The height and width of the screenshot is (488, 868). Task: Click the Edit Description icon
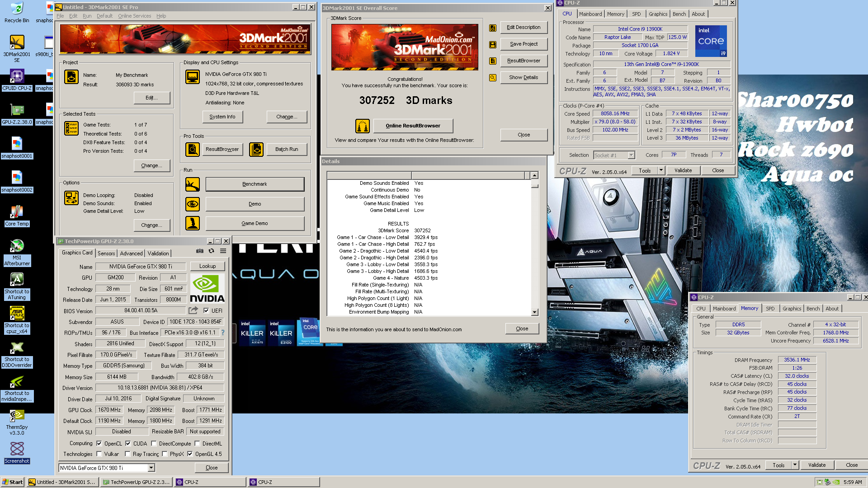click(x=493, y=28)
